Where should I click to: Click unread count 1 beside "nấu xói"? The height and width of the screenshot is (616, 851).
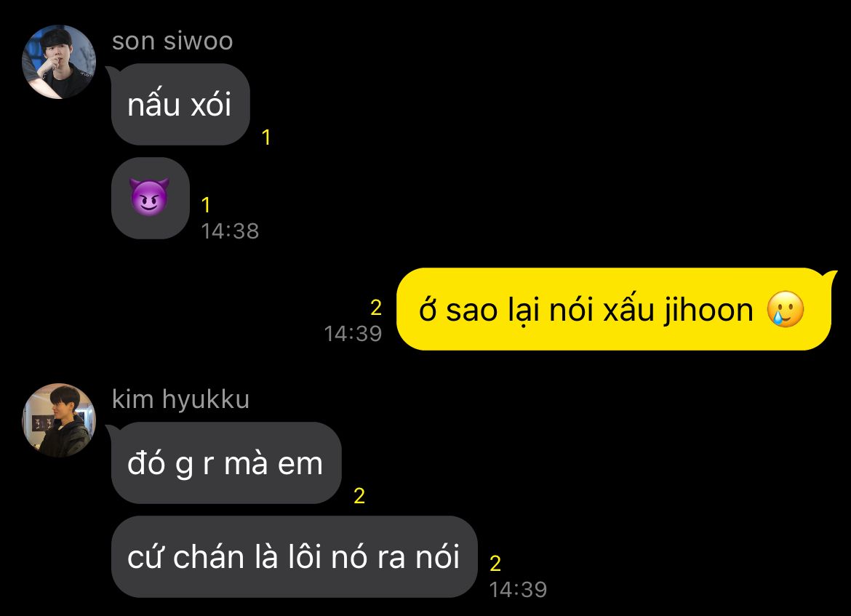266,137
